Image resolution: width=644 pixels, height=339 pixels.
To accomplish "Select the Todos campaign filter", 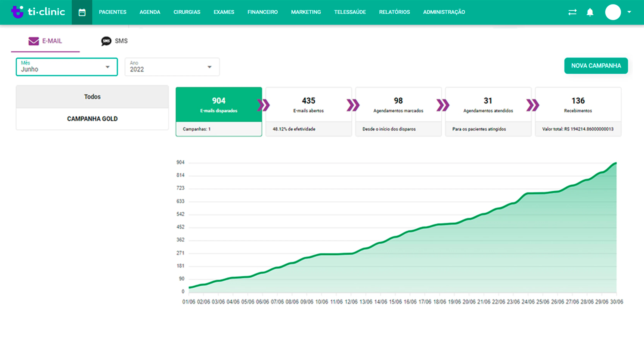I will (92, 97).
